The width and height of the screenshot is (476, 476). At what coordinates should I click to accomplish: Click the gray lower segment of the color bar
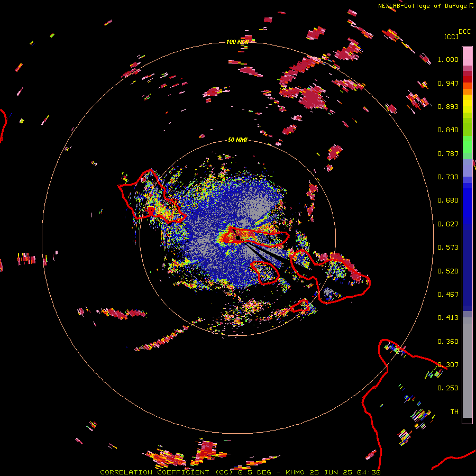[x=467, y=368]
